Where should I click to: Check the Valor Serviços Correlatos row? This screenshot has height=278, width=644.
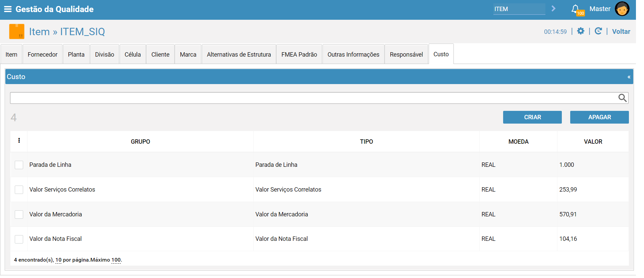pyautogui.click(x=19, y=190)
